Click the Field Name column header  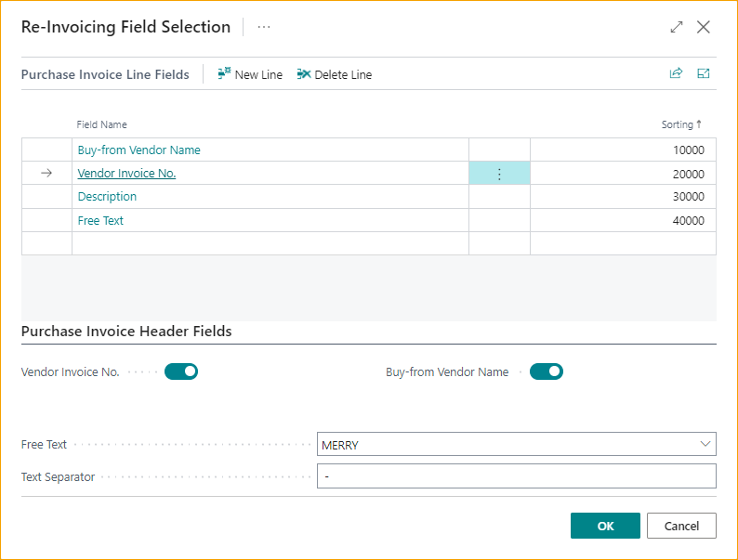102,124
